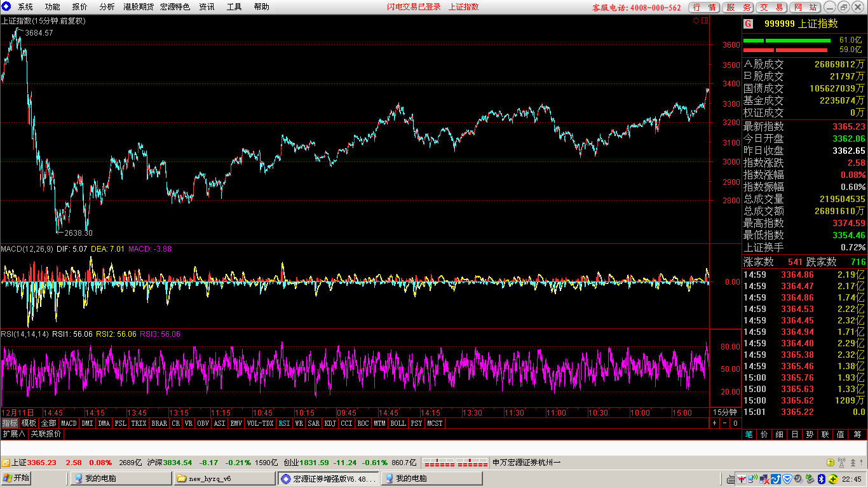Open the 系统 menu

click(25, 7)
